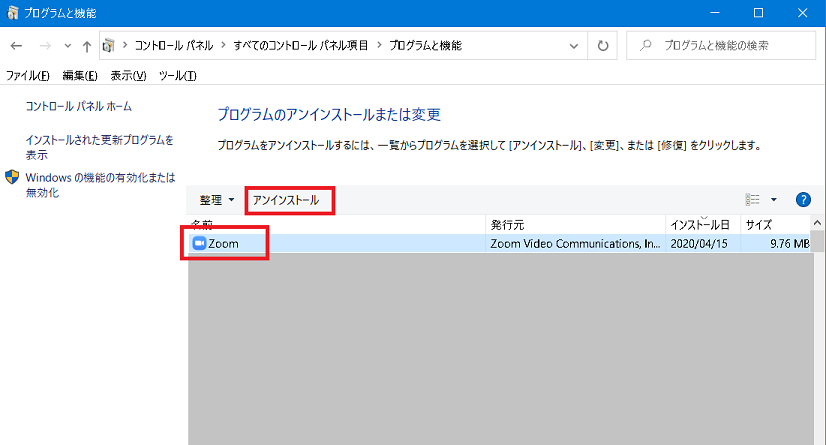Sort by 発行元 column header
The image size is (826, 445).
coord(575,225)
